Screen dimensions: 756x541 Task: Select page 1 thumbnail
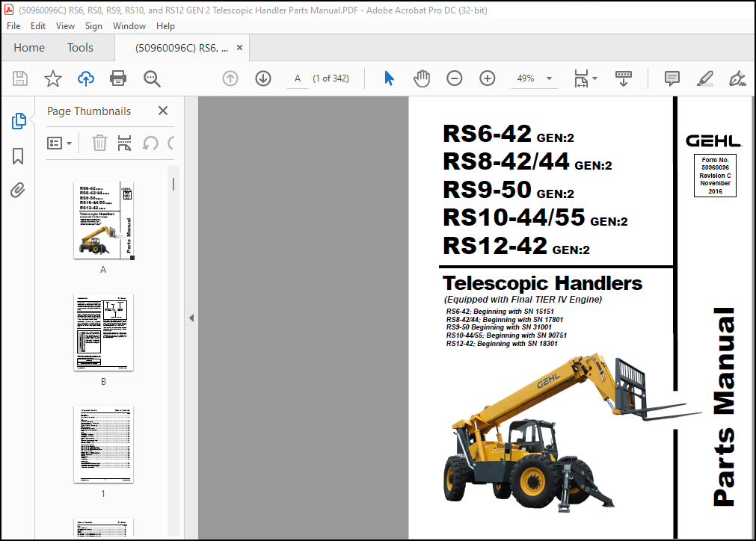(x=104, y=444)
